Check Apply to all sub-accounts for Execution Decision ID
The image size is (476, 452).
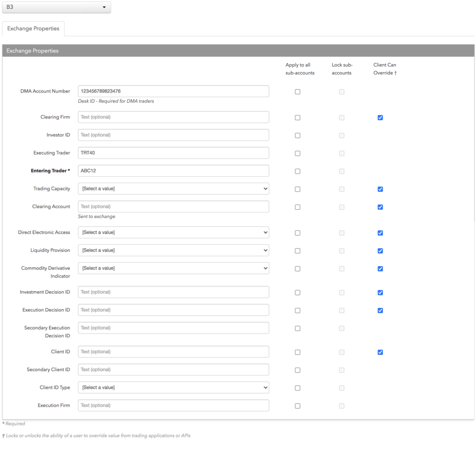(x=297, y=311)
